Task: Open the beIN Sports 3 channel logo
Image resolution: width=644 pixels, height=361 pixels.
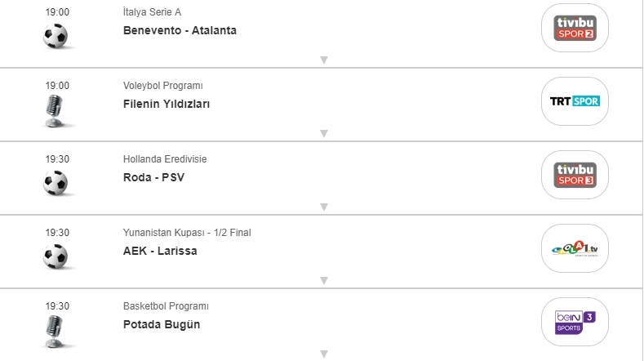Action: (x=575, y=322)
